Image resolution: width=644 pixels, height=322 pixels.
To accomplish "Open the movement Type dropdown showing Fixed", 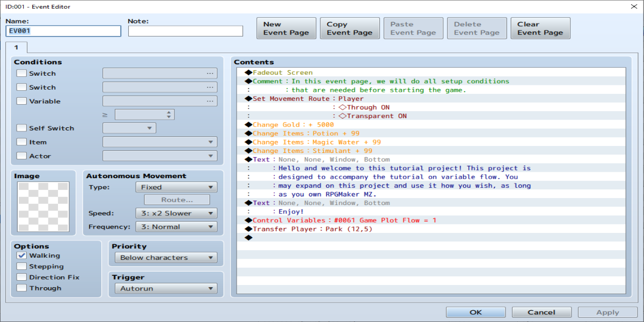I will pos(177,187).
